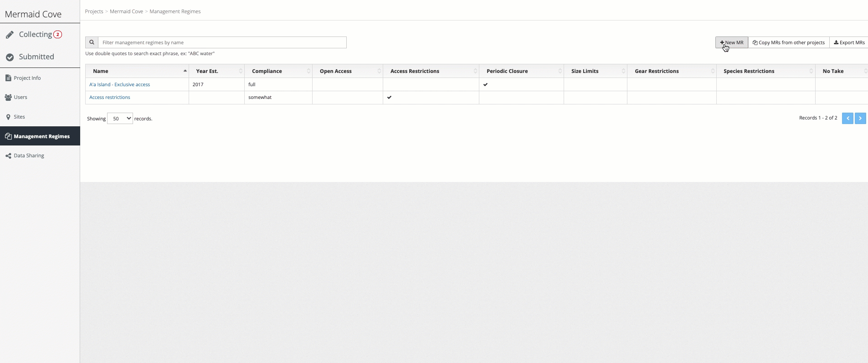This screenshot has width=868, height=363.
Task: Click the checkmark icon beside Submitted
Action: [x=10, y=57]
